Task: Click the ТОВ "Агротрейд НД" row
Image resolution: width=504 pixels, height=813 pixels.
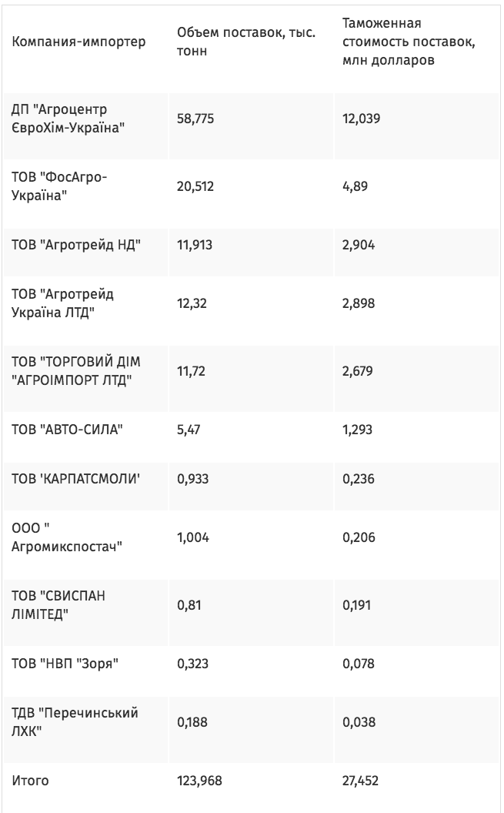Action: [x=251, y=245]
